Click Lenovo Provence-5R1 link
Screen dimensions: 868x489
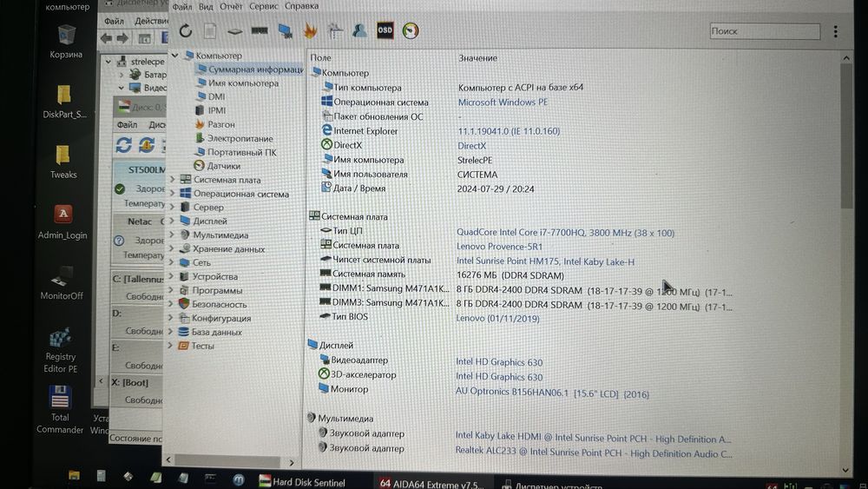point(499,247)
